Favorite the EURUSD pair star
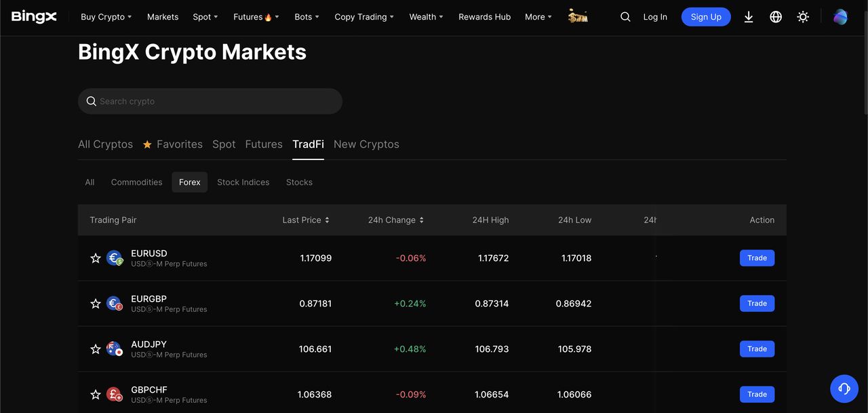 [96, 258]
